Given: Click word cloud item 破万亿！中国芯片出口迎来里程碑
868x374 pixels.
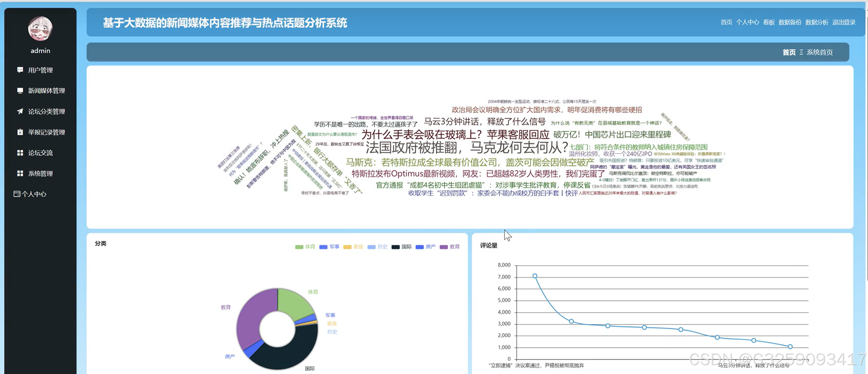Looking at the screenshot, I should pyautogui.click(x=612, y=135).
